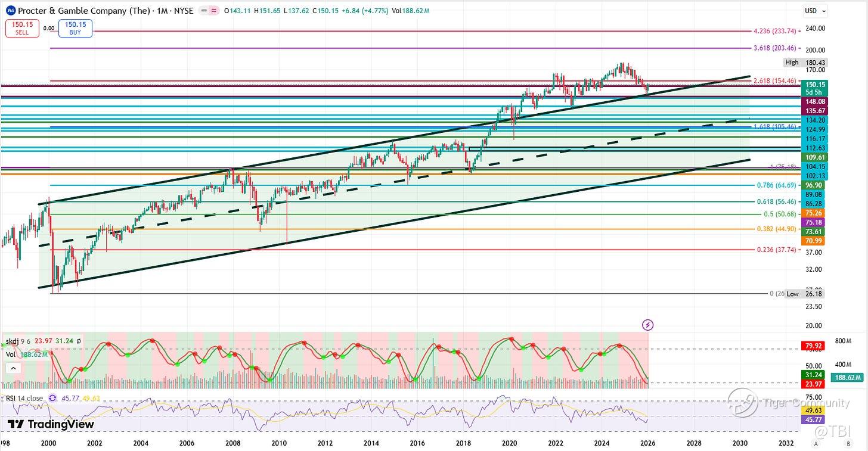Click the 240.00 price scale value

816,28
